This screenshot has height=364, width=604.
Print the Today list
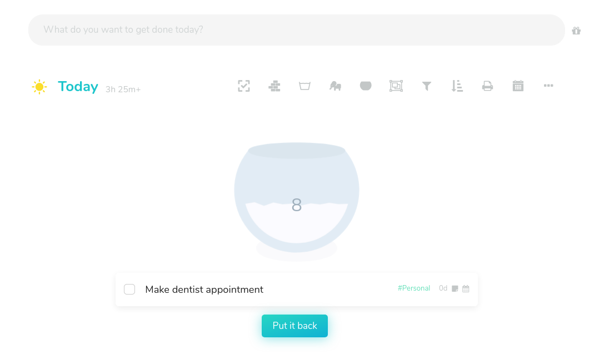point(487,86)
